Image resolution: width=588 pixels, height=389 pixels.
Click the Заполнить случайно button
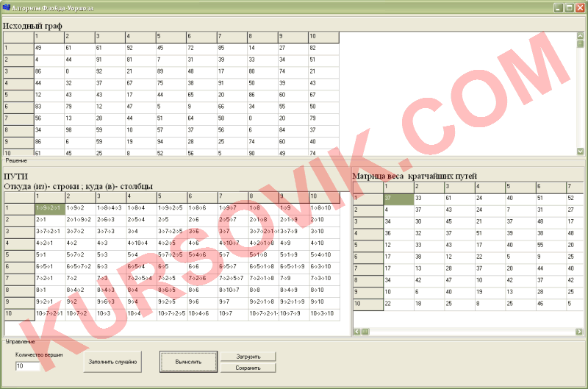click(112, 362)
